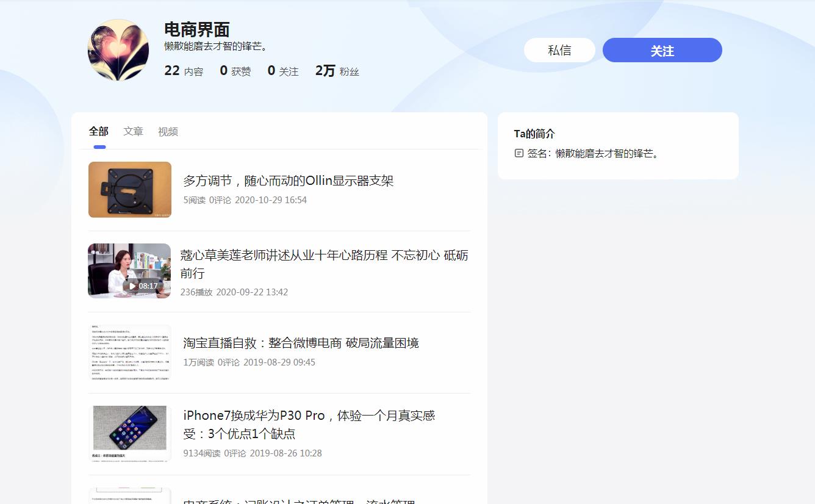This screenshot has height=504, width=815.
Task: Select the 全部 tab
Action: point(99,131)
